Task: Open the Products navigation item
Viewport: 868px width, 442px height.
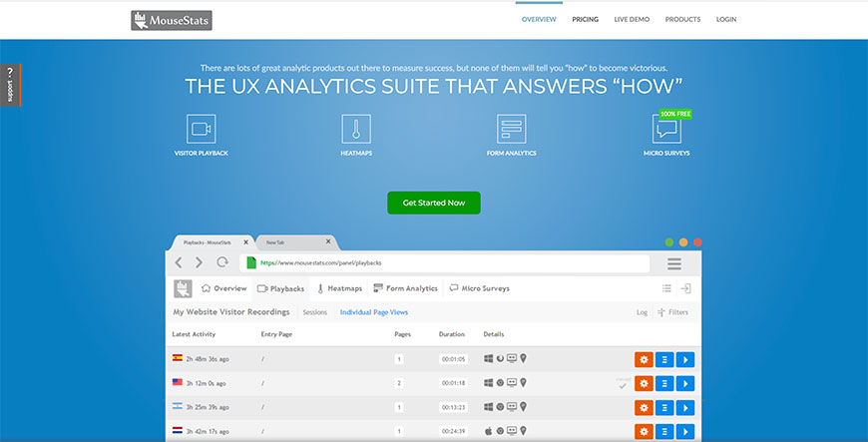Action: click(x=682, y=19)
